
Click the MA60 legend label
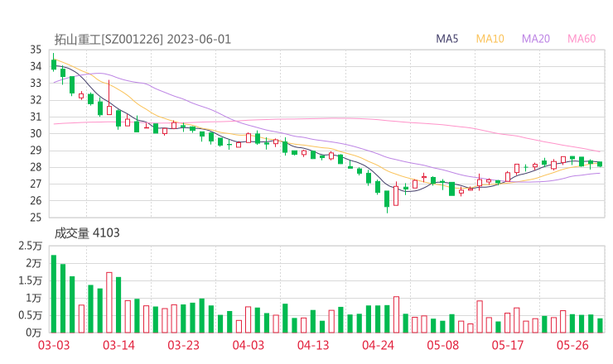tap(582, 39)
